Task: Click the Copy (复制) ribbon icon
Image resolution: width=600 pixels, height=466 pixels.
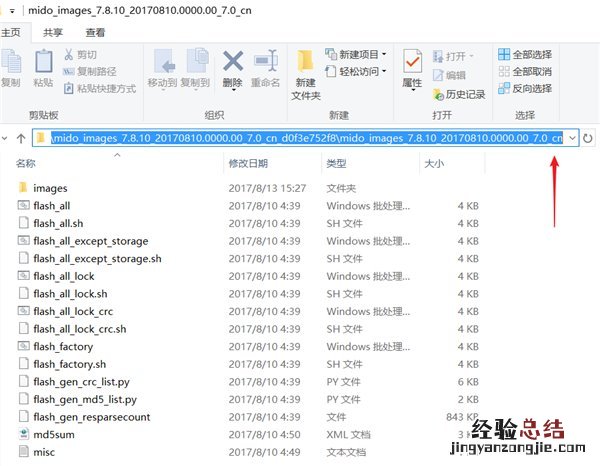Action: [x=11, y=62]
